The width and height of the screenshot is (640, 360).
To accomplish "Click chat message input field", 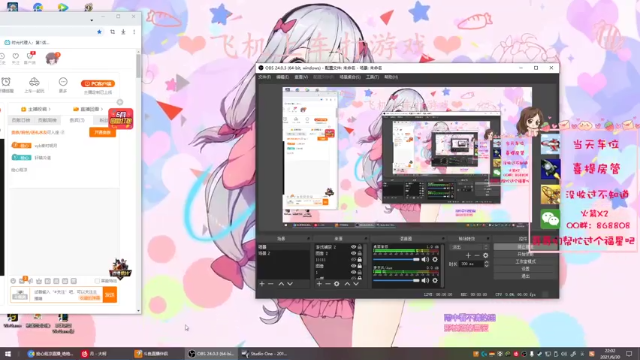I will 67,295.
